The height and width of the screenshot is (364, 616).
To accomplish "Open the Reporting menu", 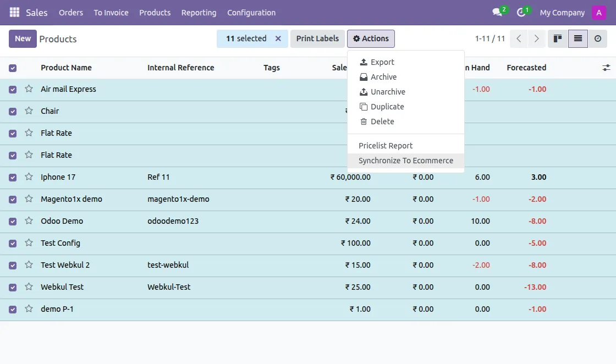I will coord(199,13).
